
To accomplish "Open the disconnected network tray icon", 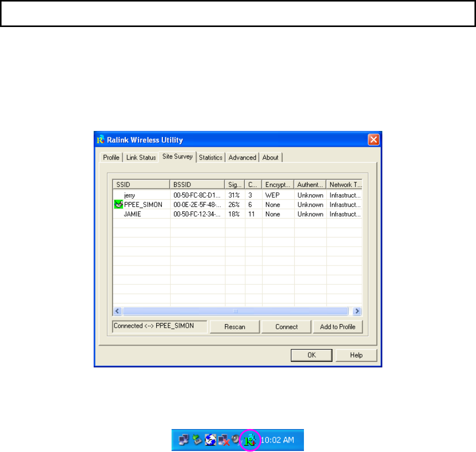I will (223, 440).
